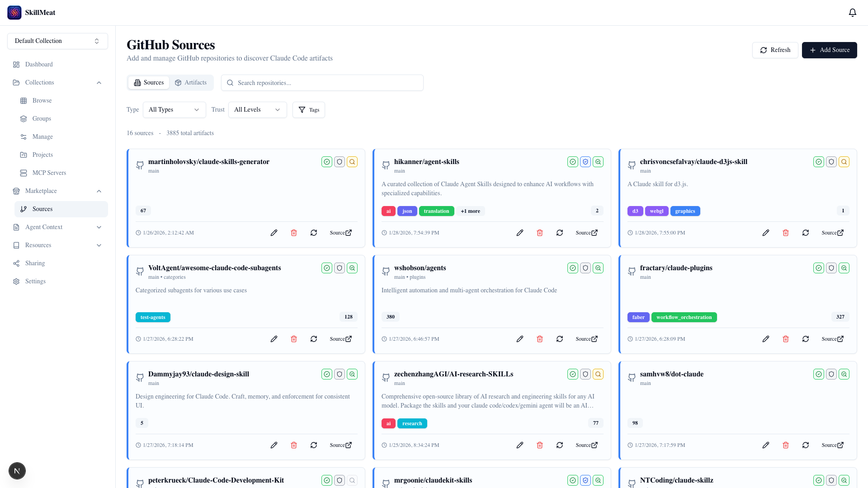This screenshot has width=868, height=488.
Task: Rescan the chrisvoncsefalvay/claude-d3js-skill source
Action: (806, 233)
